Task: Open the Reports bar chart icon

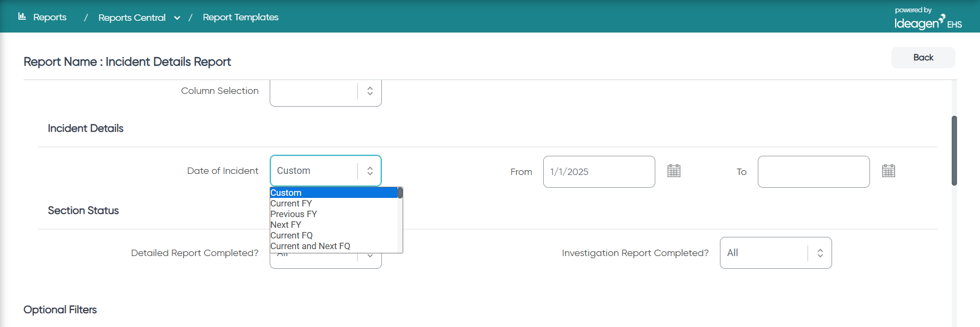Action: pyautogui.click(x=22, y=17)
